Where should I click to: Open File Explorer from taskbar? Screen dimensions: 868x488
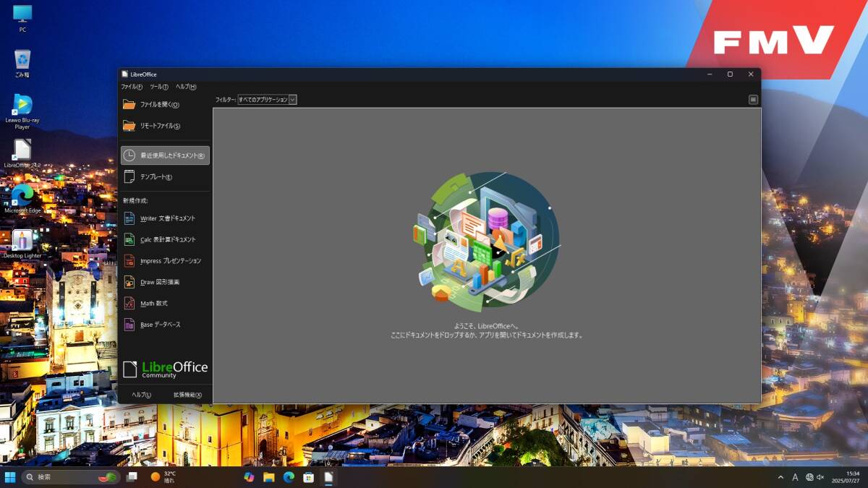pos(269,477)
